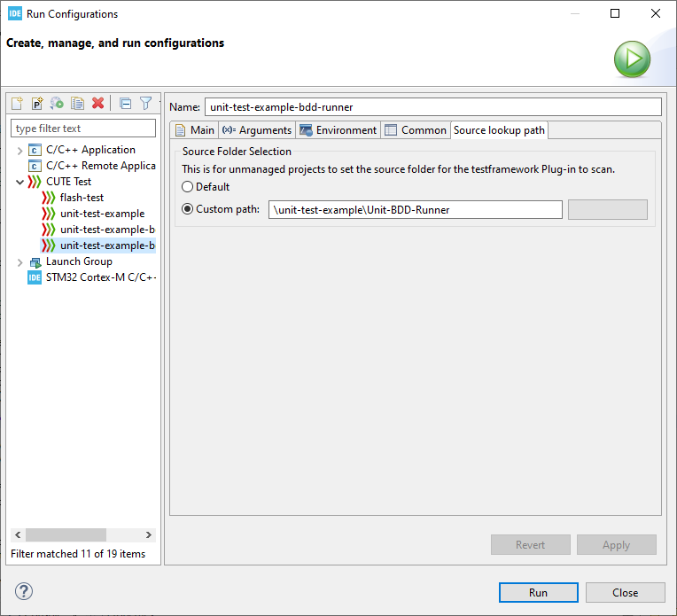
Task: Click the 'Source Folder Selection' group label
Action: 237,152
